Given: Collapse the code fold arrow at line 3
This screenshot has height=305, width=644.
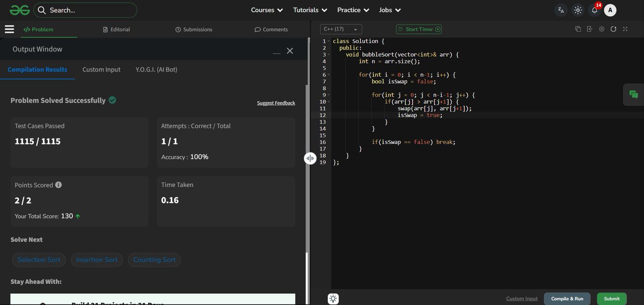Looking at the screenshot, I should tap(328, 55).
